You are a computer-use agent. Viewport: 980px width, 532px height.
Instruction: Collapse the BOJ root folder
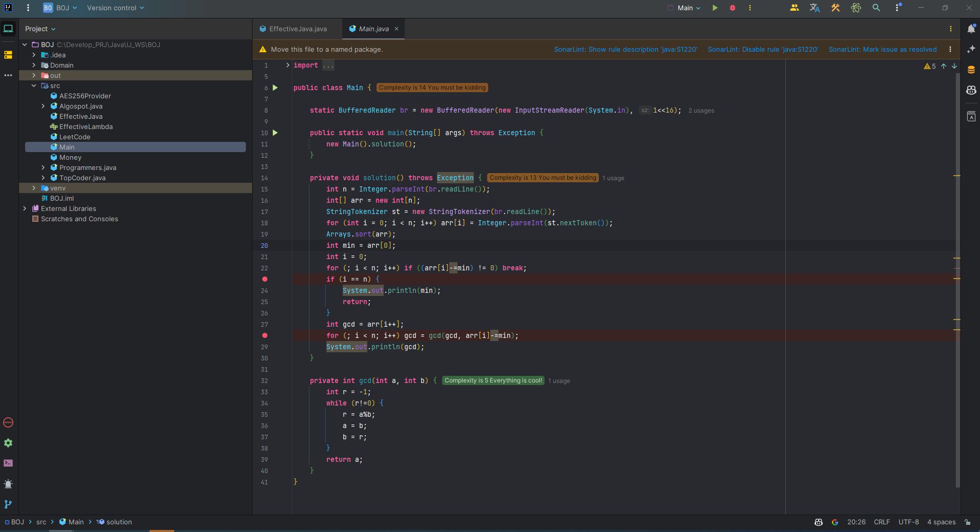pos(25,45)
